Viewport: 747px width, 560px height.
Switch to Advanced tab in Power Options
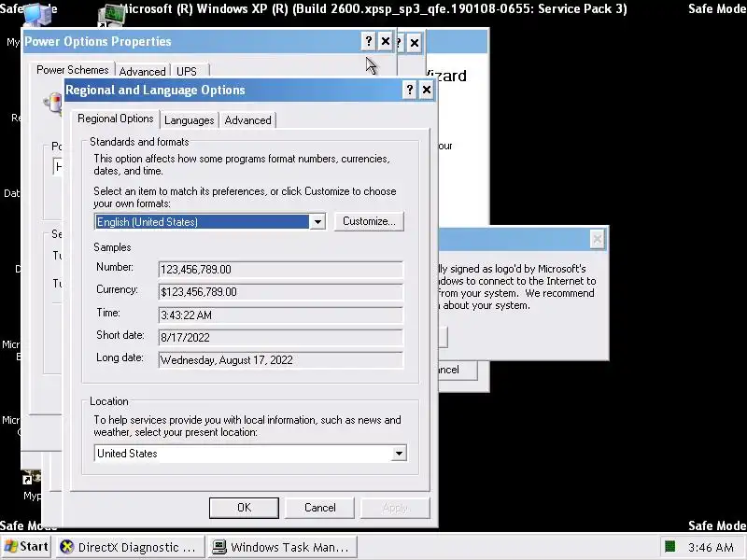coord(143,72)
